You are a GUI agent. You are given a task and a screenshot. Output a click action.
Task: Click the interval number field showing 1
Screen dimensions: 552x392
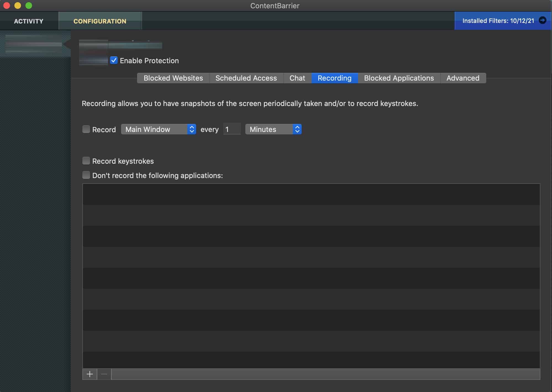[x=232, y=129]
